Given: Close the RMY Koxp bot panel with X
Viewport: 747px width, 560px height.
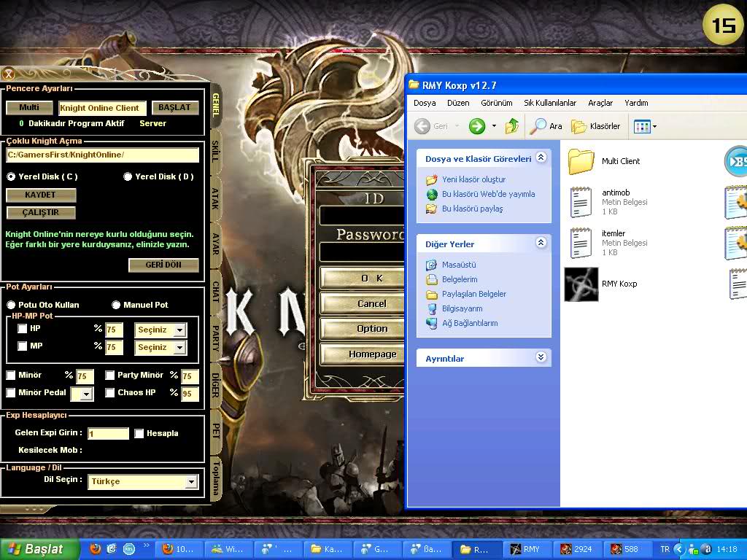Looking at the screenshot, I should coord(8,74).
